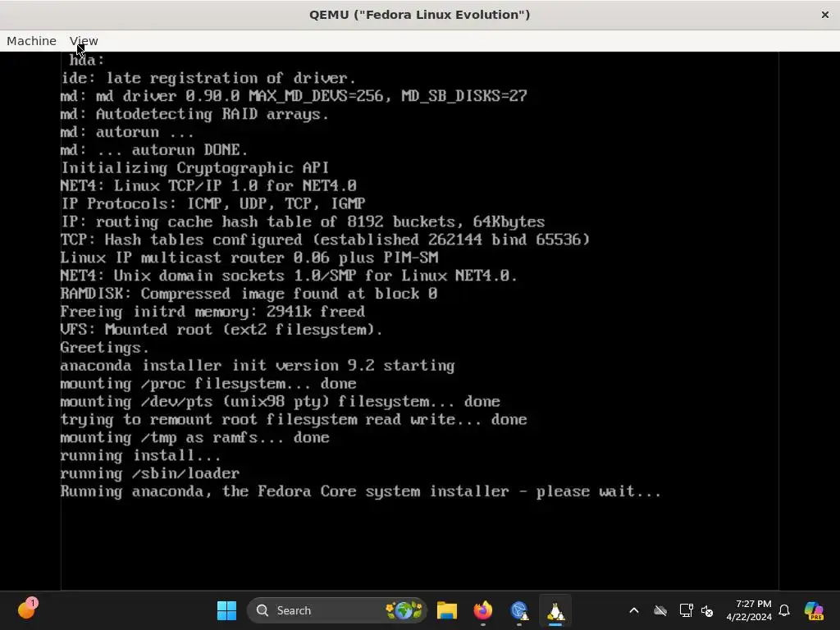840x630 pixels.
Task: Click 'Linux IP multicast router 0.06 plus PIM-SM'
Action: 249,258
